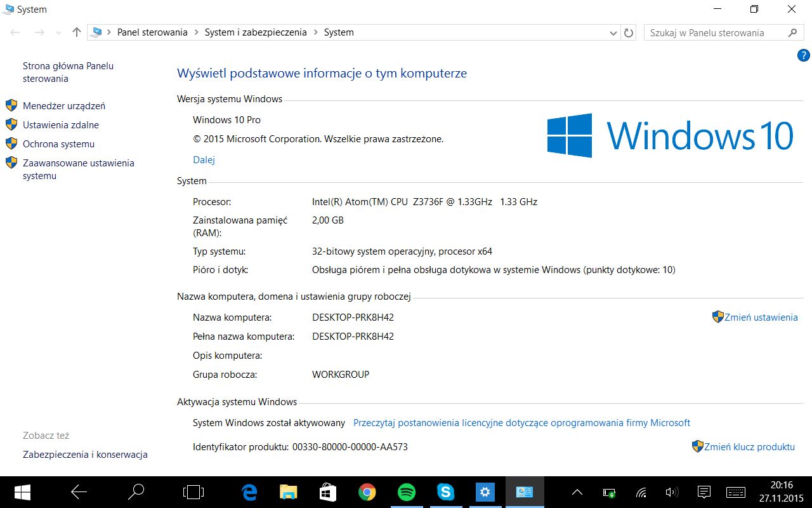The image size is (812, 508).
Task: Open Spotify from taskbar
Action: point(406,492)
